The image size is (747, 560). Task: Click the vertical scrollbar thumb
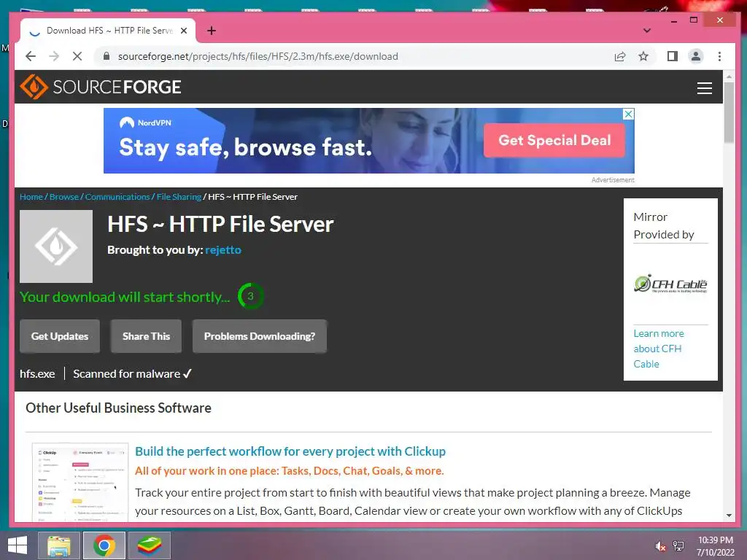tap(729, 112)
